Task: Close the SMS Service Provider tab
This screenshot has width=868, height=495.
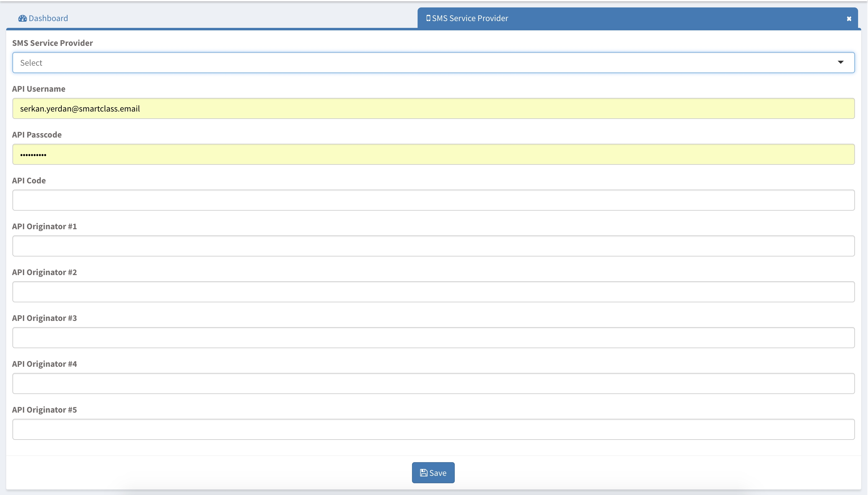Action: click(848, 19)
